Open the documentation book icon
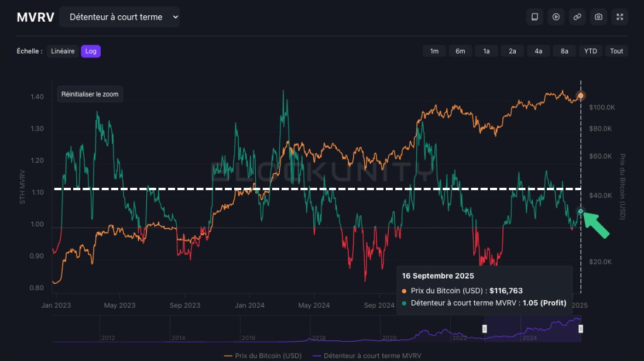Viewport: 644px width, 361px height. pyautogui.click(x=535, y=17)
